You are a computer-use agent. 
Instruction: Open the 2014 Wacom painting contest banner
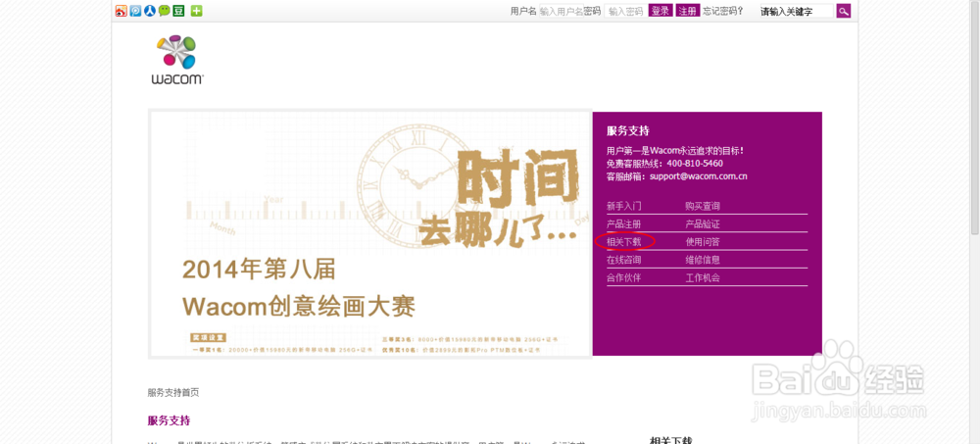(370, 234)
